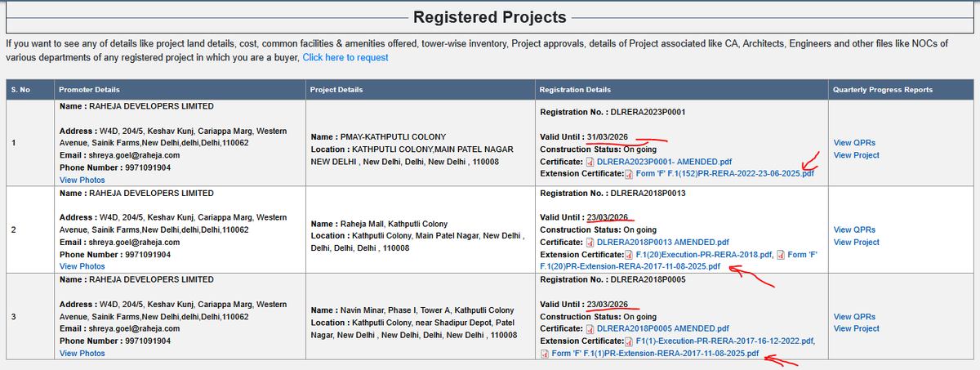View Project for PMAY-KATHPUTLI COLONY
This screenshot has height=370, width=980.
coord(856,155)
